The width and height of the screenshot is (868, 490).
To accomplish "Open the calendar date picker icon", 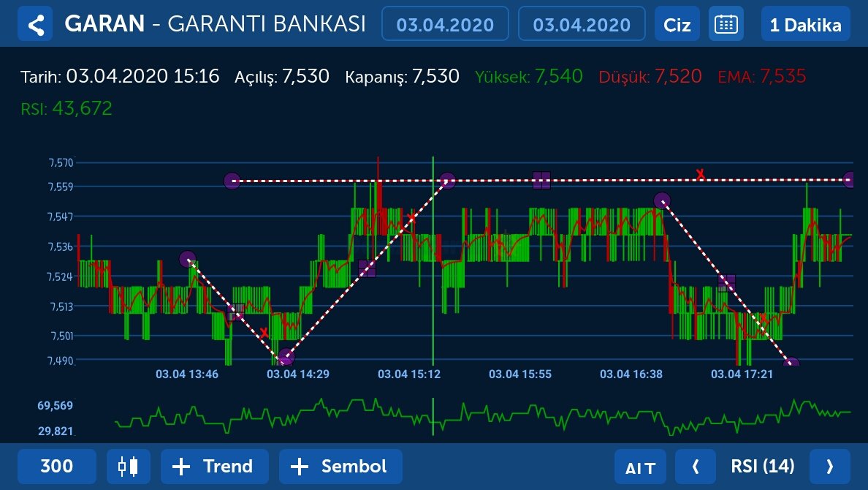I will 726,24.
